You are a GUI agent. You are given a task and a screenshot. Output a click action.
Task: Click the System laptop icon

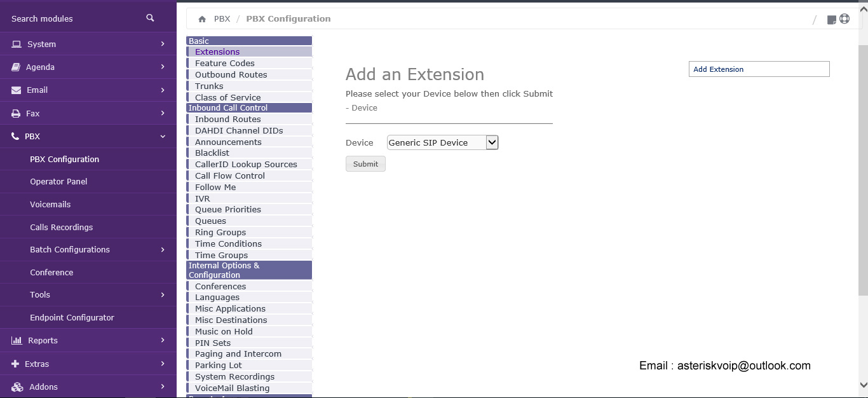coord(16,44)
